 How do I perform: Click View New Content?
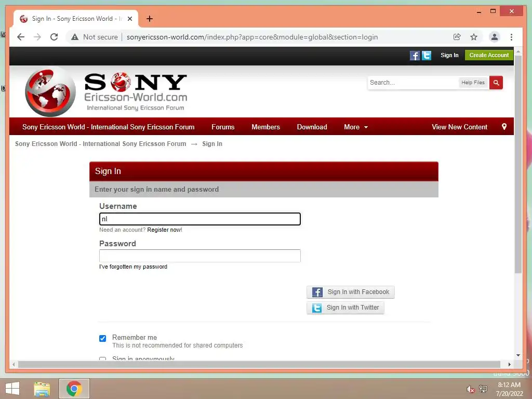(459, 127)
